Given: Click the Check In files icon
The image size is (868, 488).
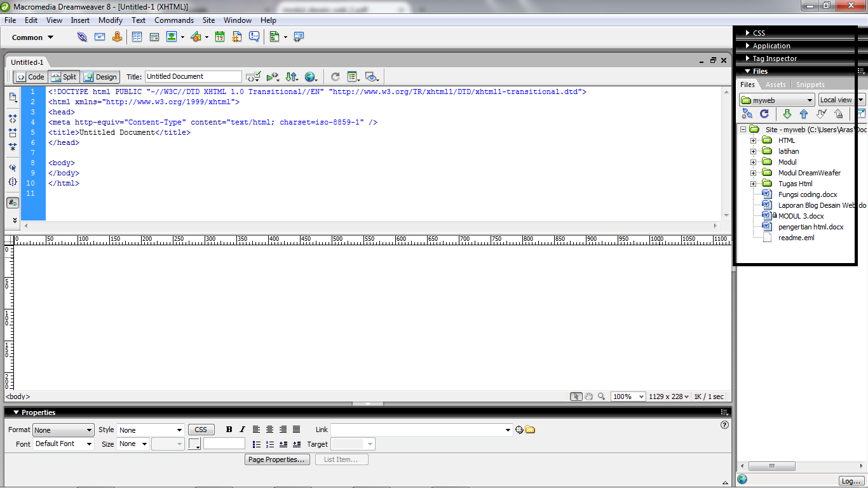Looking at the screenshot, I should coord(838,114).
